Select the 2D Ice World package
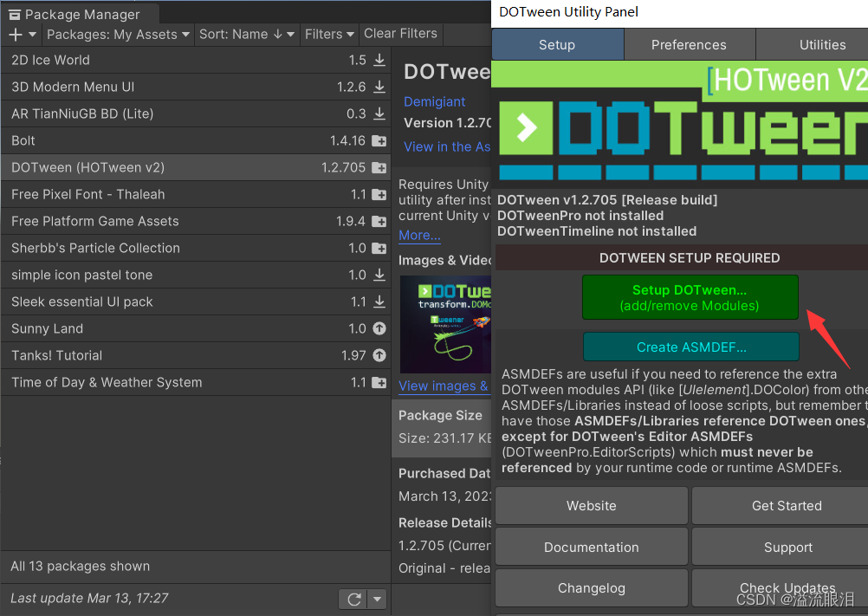The width and height of the screenshot is (868, 616). click(196, 60)
